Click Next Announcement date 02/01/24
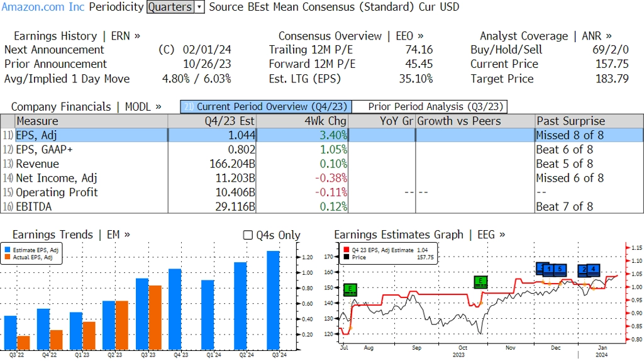This screenshot has width=644, height=361. (207, 50)
